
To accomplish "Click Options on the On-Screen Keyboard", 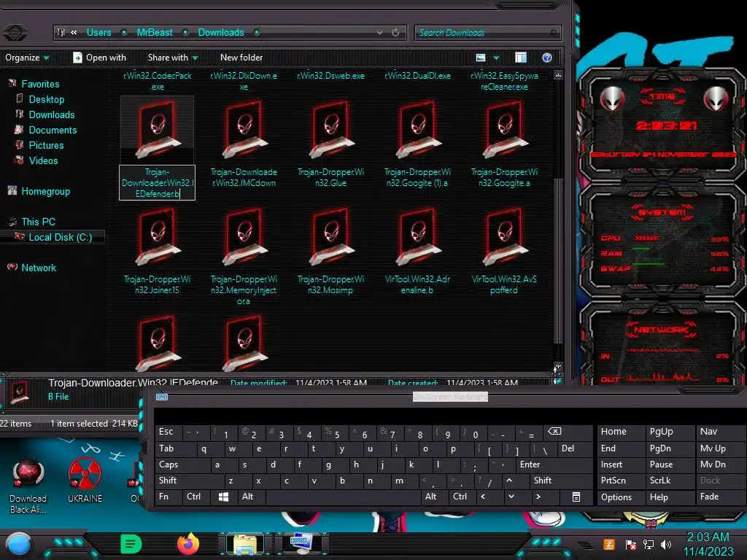I will click(621, 497).
